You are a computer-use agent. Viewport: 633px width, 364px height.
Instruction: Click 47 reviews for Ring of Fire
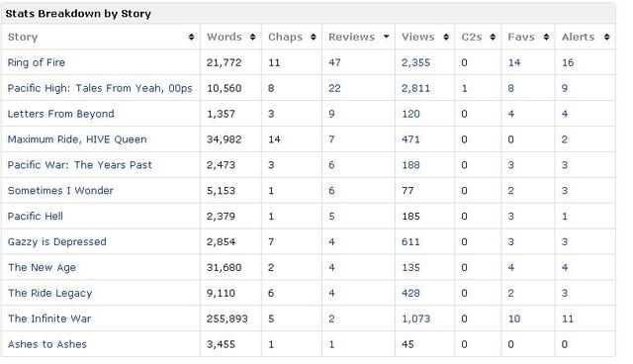coord(334,62)
